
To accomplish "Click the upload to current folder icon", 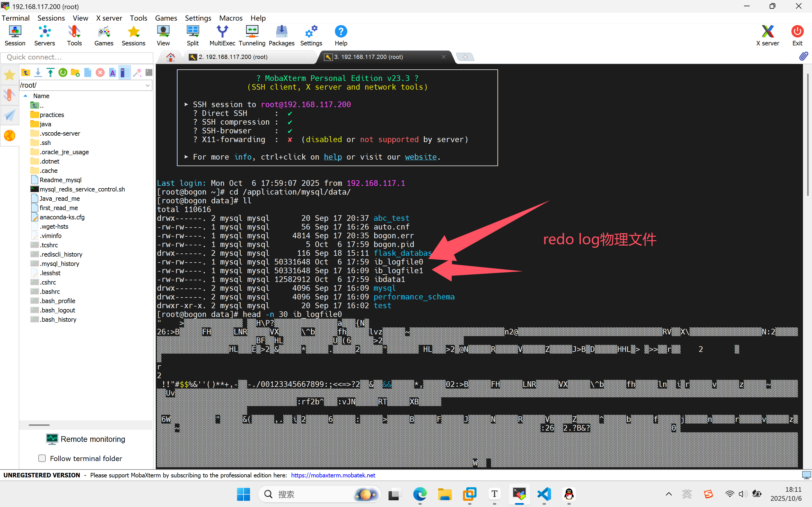I will 50,72.
